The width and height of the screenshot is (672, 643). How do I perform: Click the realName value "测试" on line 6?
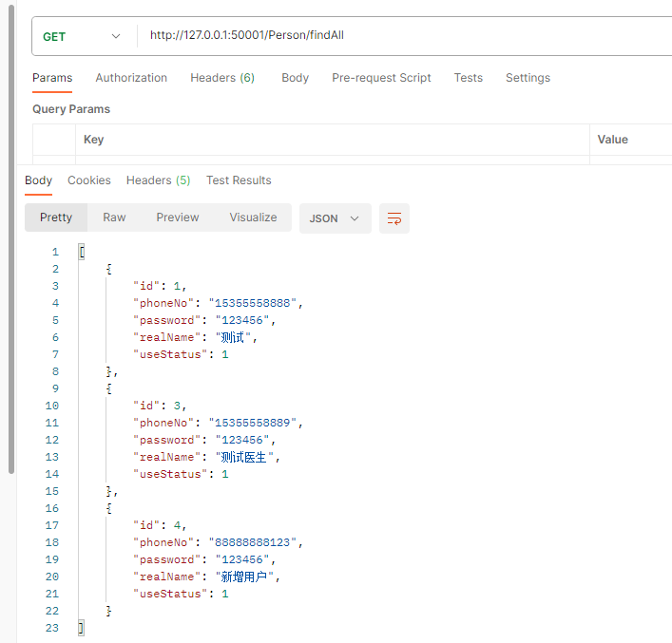click(233, 337)
